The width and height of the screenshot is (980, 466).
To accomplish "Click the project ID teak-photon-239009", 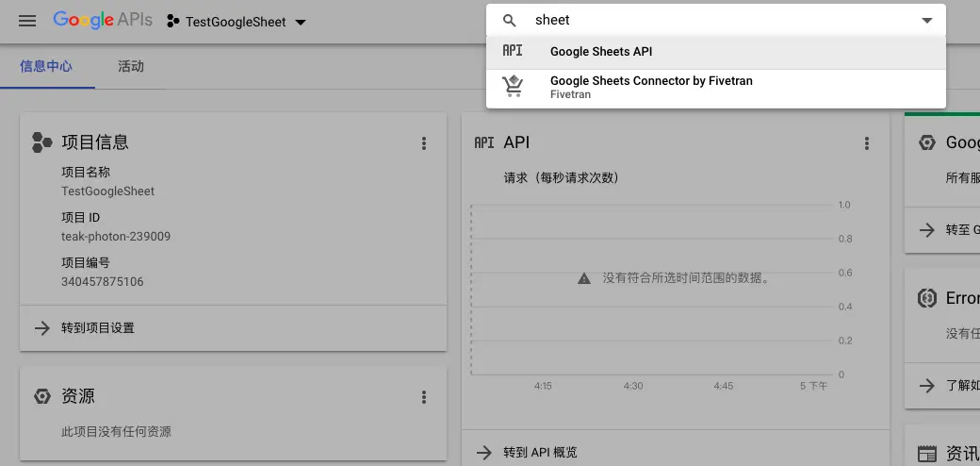I will point(116,237).
